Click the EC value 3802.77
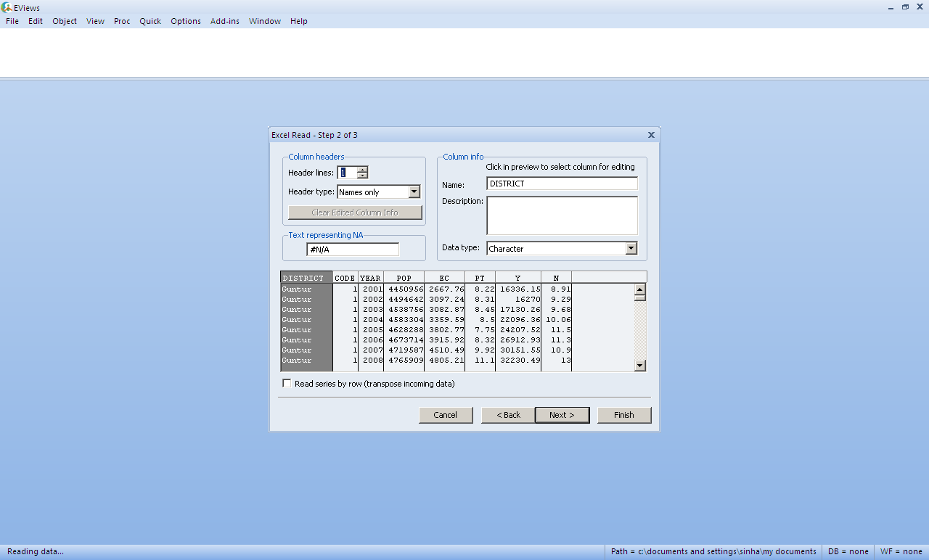 pyautogui.click(x=446, y=330)
